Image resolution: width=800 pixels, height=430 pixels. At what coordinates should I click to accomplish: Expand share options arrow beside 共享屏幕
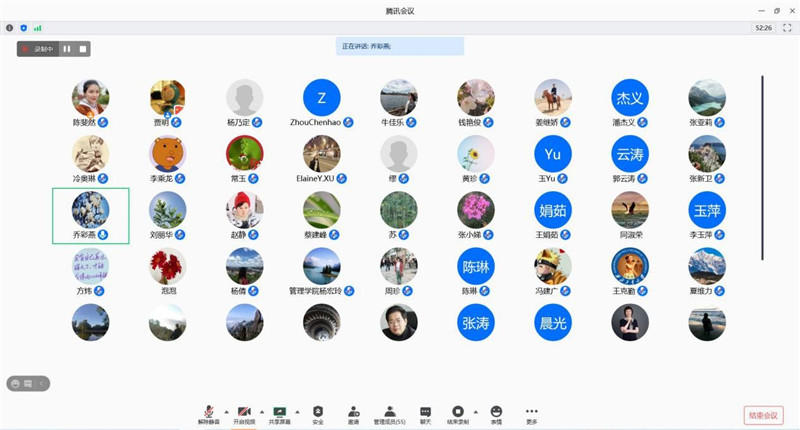click(x=297, y=411)
